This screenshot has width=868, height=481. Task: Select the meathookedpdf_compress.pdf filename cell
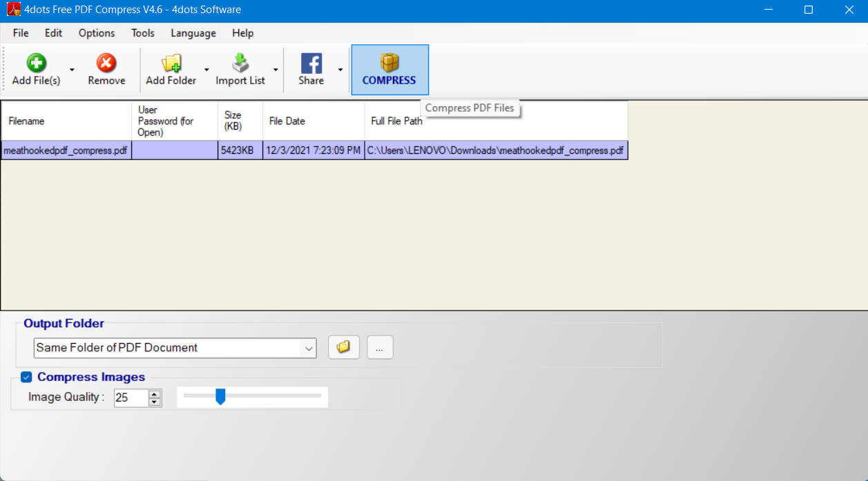coord(66,150)
